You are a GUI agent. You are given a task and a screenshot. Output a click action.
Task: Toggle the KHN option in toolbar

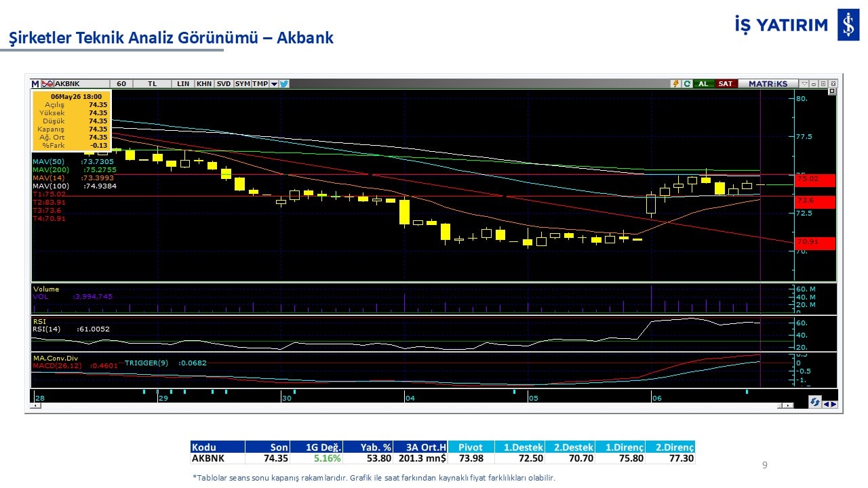pyautogui.click(x=203, y=84)
